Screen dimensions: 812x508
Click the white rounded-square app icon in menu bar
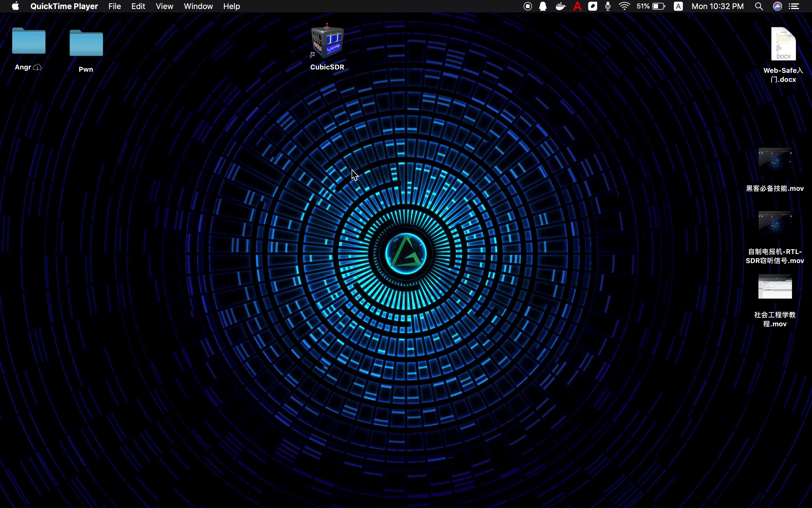tap(593, 6)
